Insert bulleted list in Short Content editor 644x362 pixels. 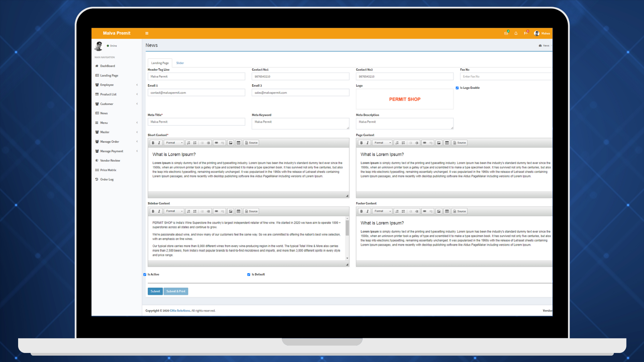195,143
